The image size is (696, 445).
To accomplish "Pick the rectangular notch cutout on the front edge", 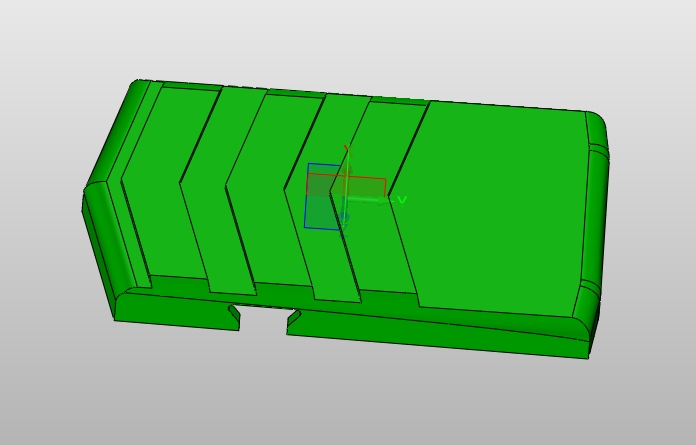I will tap(263, 319).
